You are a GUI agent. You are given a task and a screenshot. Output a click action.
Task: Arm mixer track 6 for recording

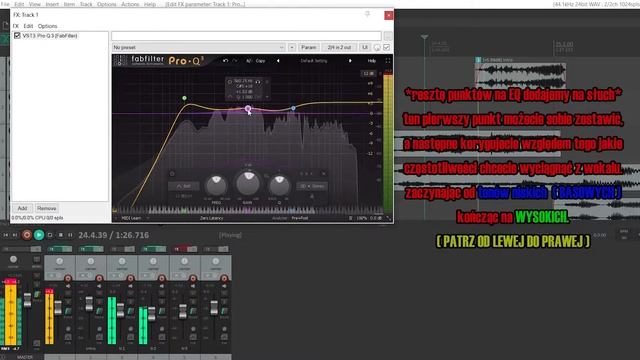coord(224,278)
